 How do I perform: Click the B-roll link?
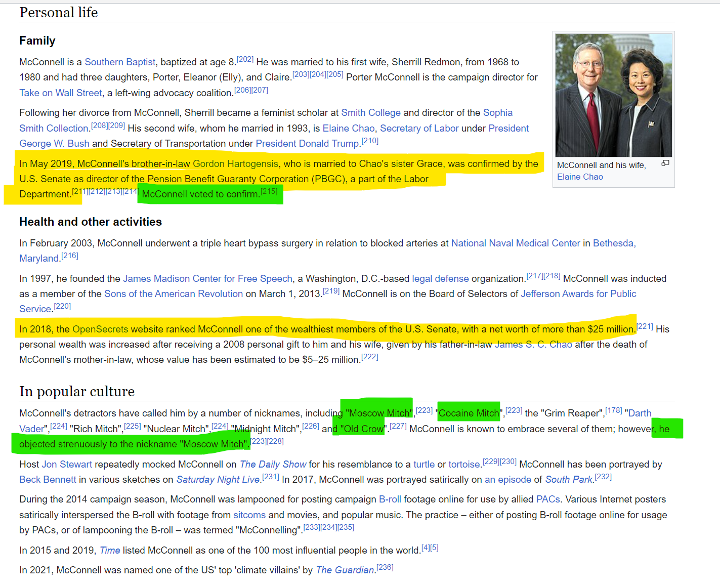[390, 499]
